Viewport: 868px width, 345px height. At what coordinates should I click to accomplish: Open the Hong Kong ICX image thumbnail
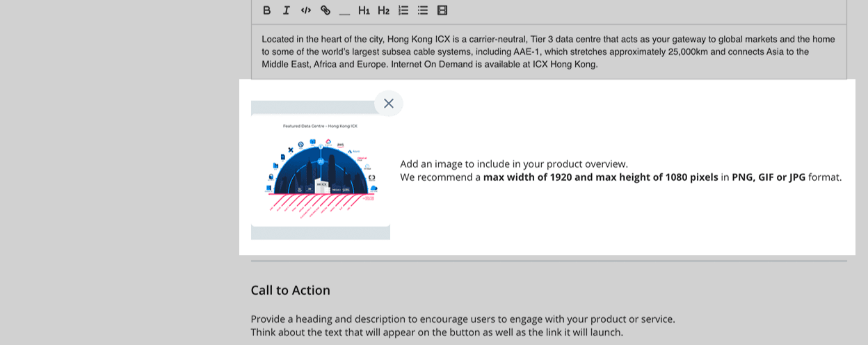(x=320, y=170)
